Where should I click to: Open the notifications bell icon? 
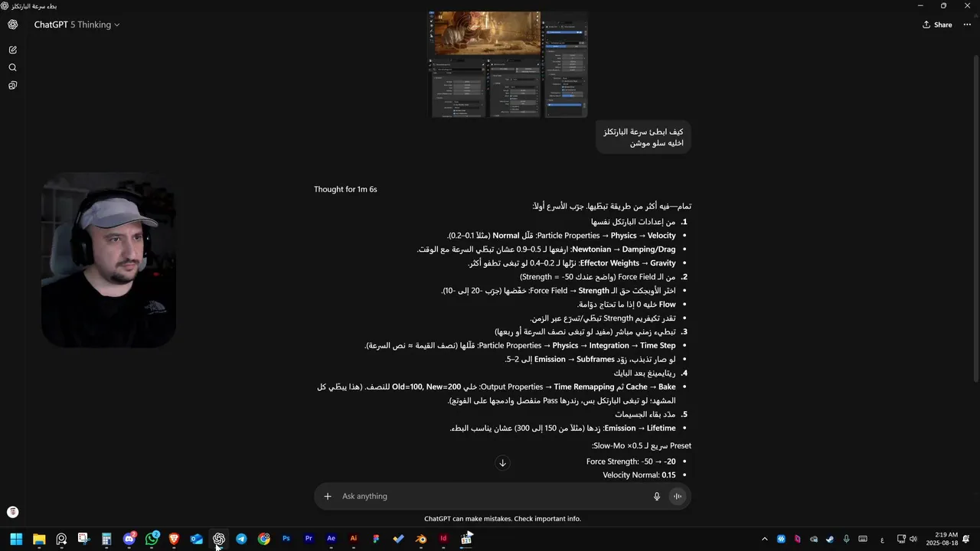click(x=967, y=539)
